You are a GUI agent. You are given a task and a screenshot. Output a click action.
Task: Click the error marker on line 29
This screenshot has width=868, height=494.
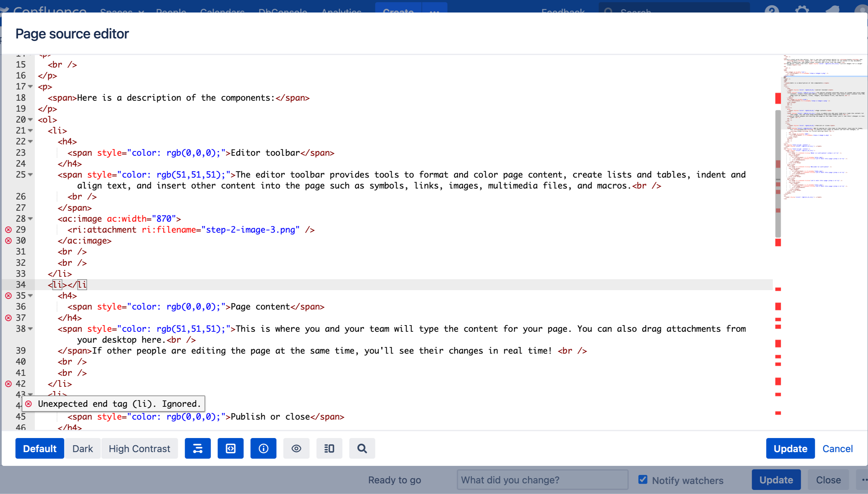(8, 230)
